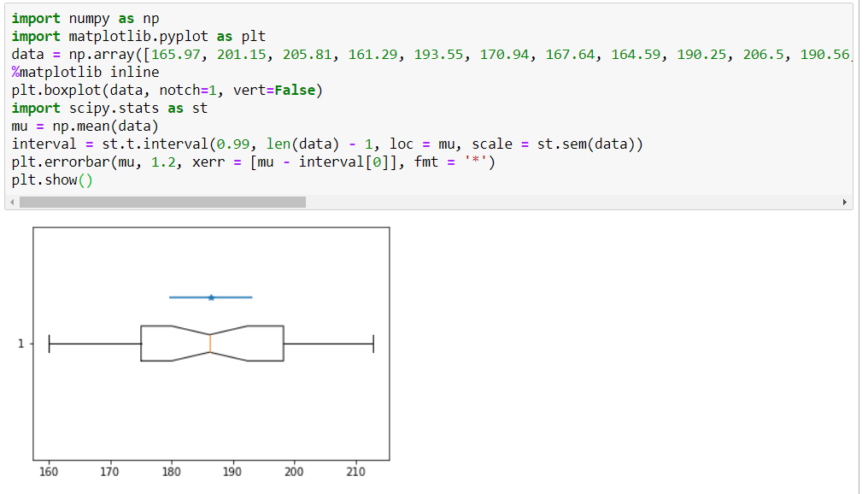Image resolution: width=868 pixels, height=494 pixels.
Task: Click the x-axis tick label 210
Action: pos(356,472)
